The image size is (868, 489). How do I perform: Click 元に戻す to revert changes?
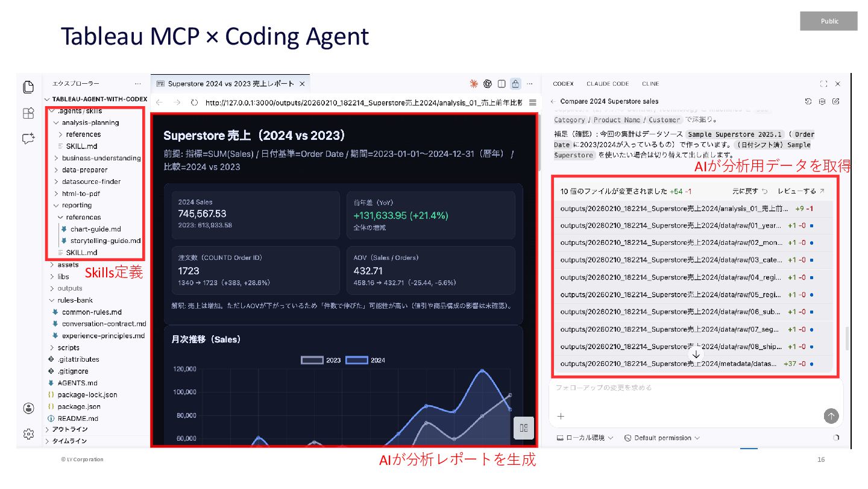click(750, 191)
